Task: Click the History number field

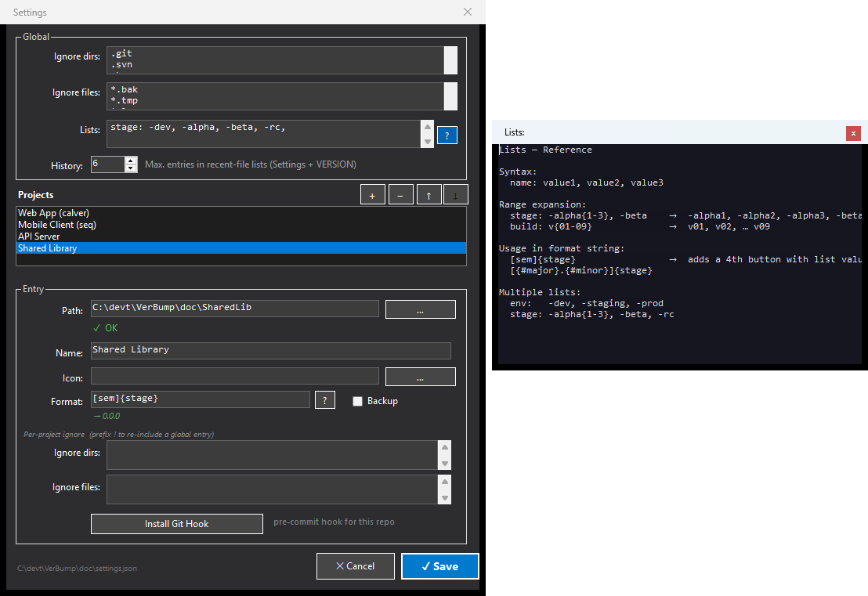Action: tap(108, 164)
